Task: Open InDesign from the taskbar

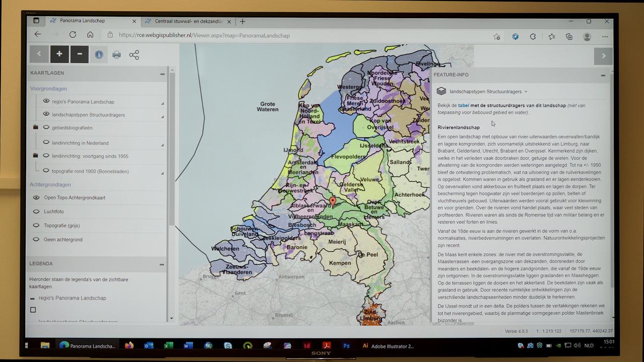Action: tap(307, 345)
